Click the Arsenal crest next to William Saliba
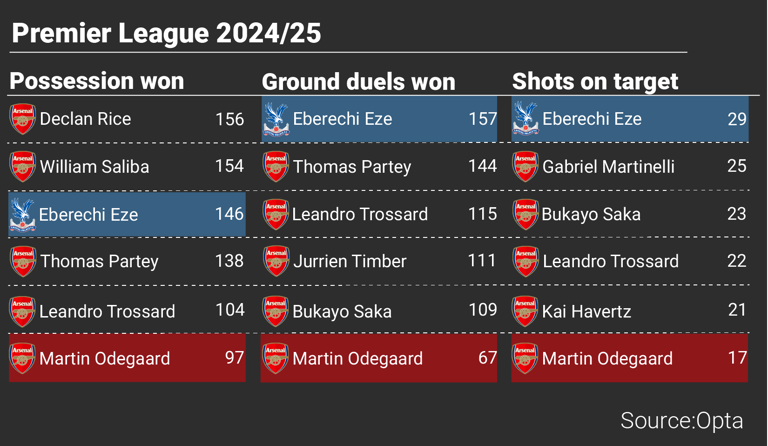This screenshot has height=446, width=768. click(22, 166)
